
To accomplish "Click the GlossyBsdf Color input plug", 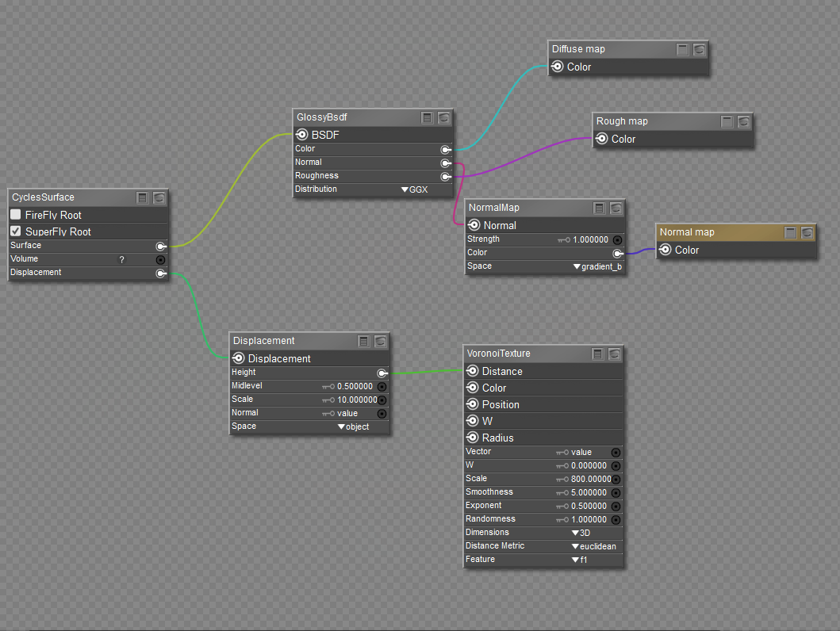I will [446, 149].
